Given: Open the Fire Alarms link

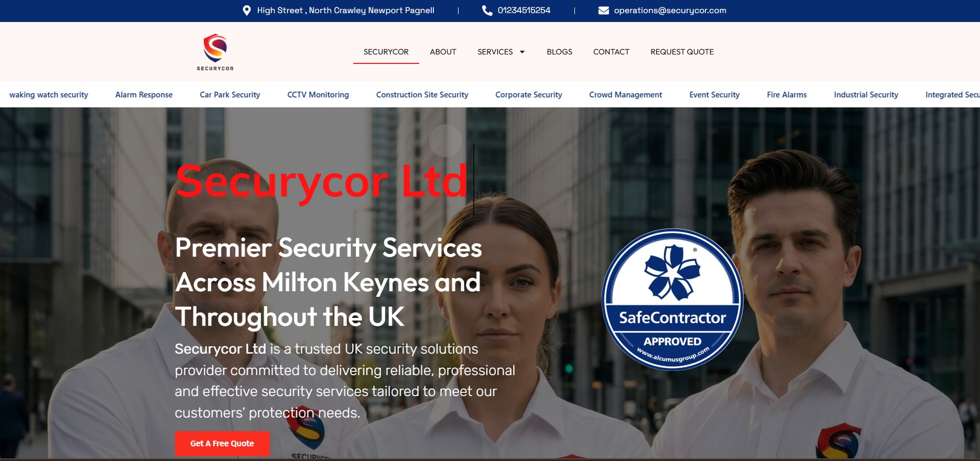Looking at the screenshot, I should tap(787, 95).
